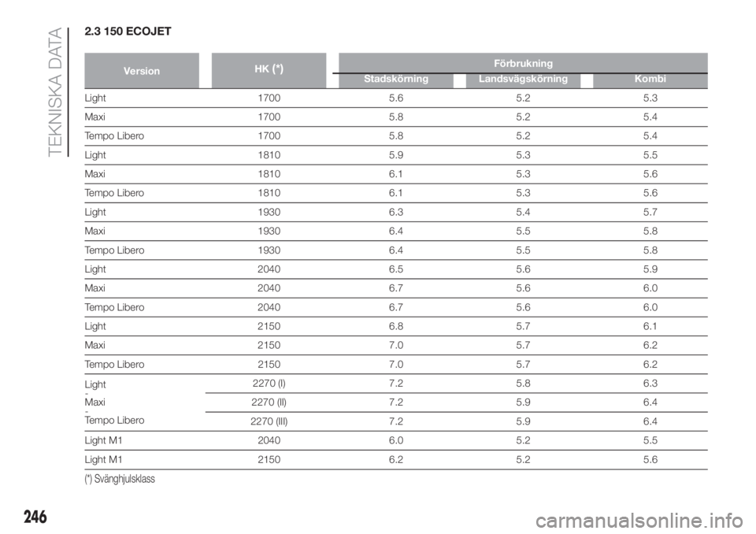The width and height of the screenshot is (756, 534).
Task: Select the 'Version' column header
Action: [141, 71]
